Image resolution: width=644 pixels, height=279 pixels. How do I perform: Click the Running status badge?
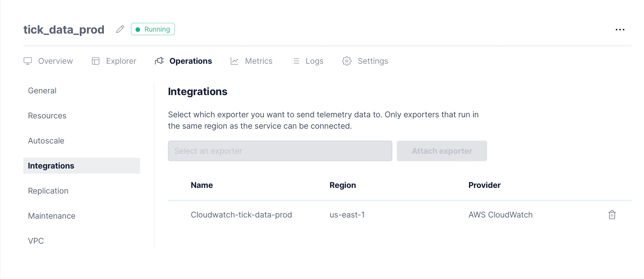click(153, 29)
